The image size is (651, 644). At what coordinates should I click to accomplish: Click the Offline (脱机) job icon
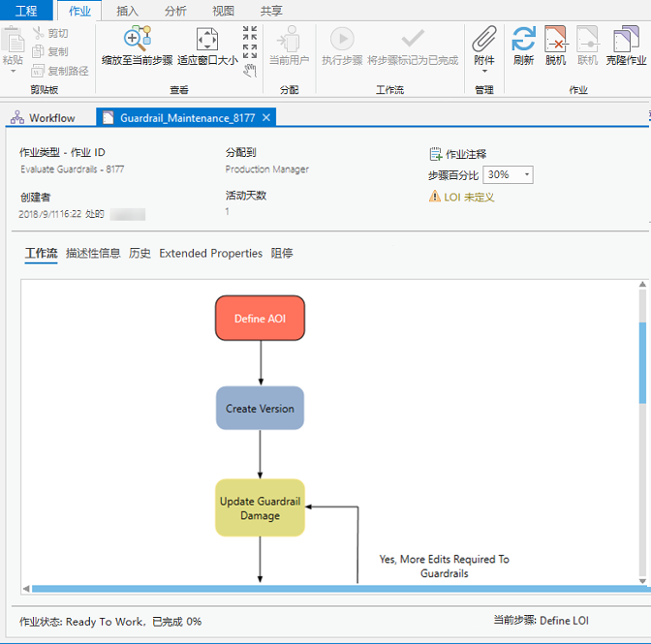(x=555, y=39)
